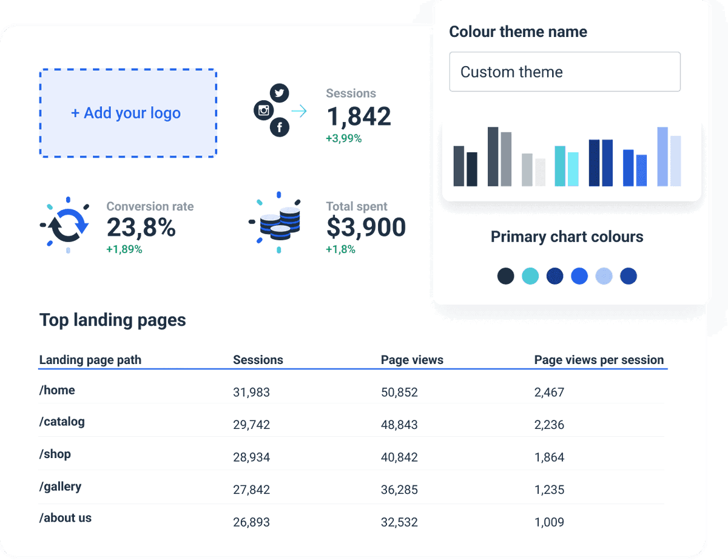Click the arrow icon beside the social icons
Viewport: 728px width, 560px height.
click(x=299, y=111)
